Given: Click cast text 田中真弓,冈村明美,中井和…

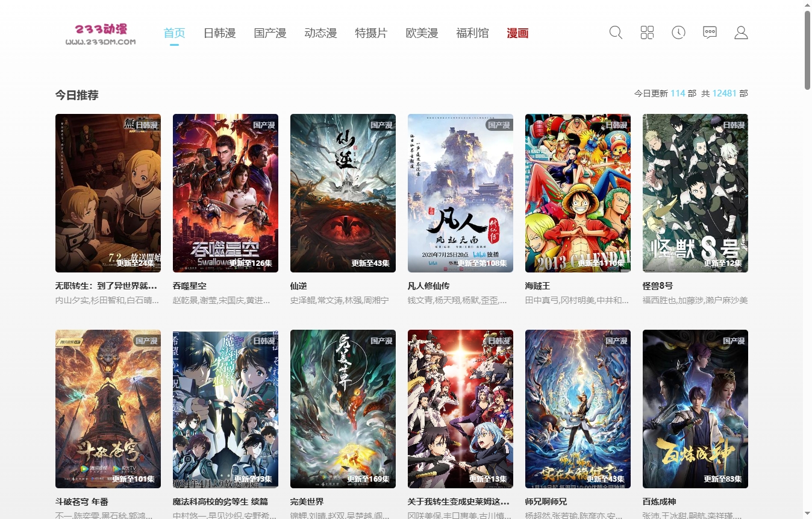Looking at the screenshot, I should [x=577, y=300].
